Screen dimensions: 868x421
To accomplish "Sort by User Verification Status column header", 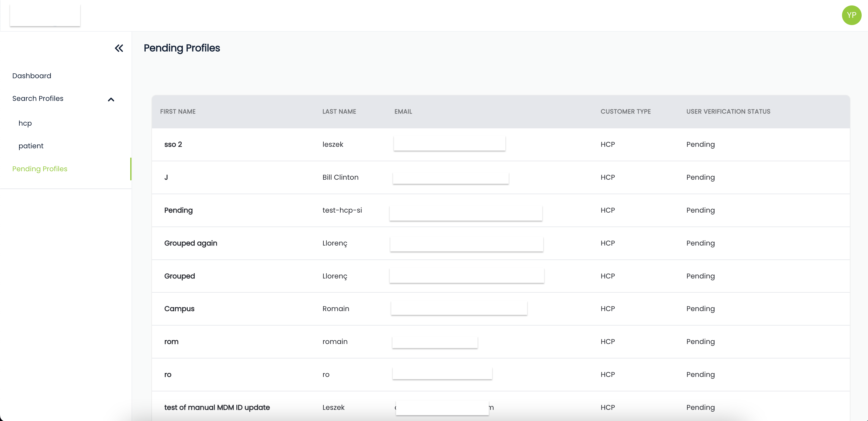I will click(x=728, y=111).
